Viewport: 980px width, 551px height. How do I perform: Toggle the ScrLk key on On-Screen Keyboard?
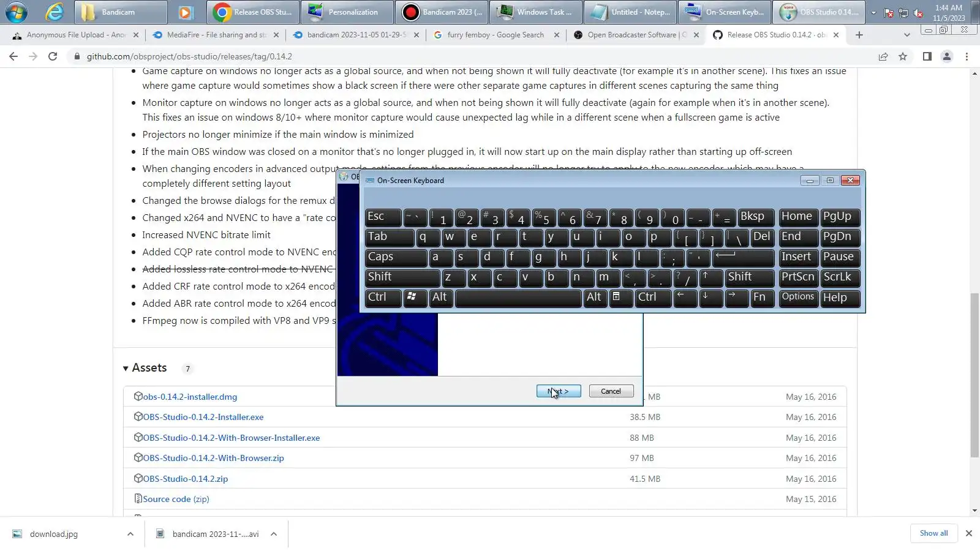point(840,277)
